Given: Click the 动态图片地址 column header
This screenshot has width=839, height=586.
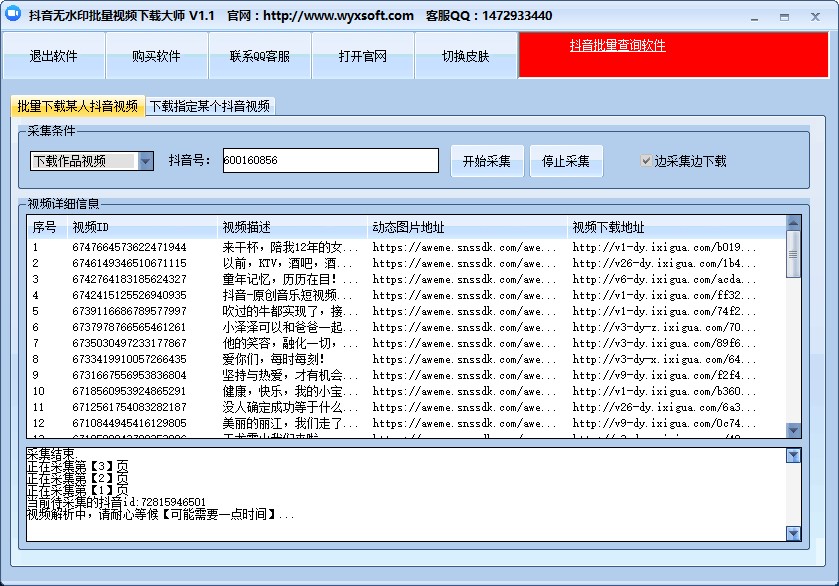Looking at the screenshot, I should tap(468, 227).
